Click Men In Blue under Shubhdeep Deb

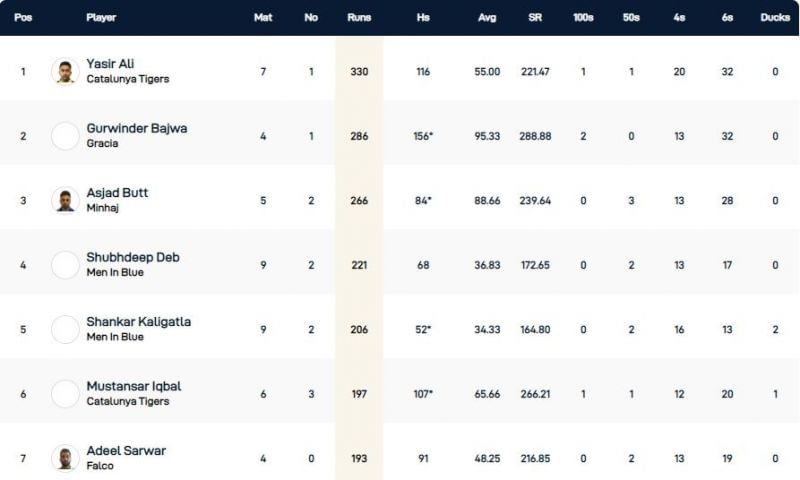[115, 272]
